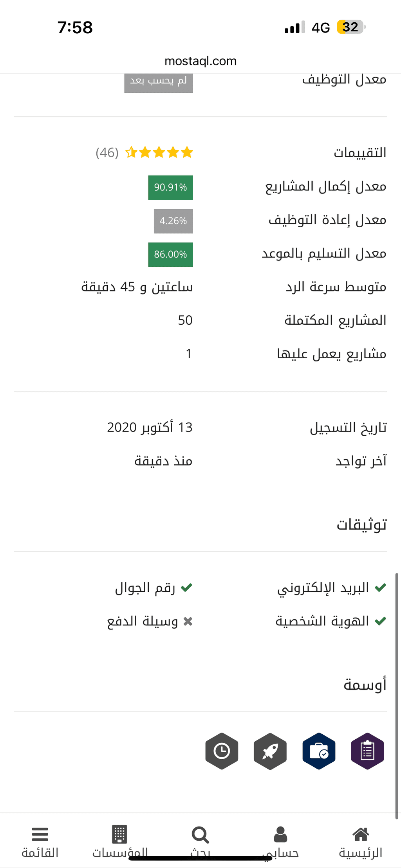Tap the بحث search icon
Image resolution: width=401 pixels, height=868 pixels.
pos(200,835)
